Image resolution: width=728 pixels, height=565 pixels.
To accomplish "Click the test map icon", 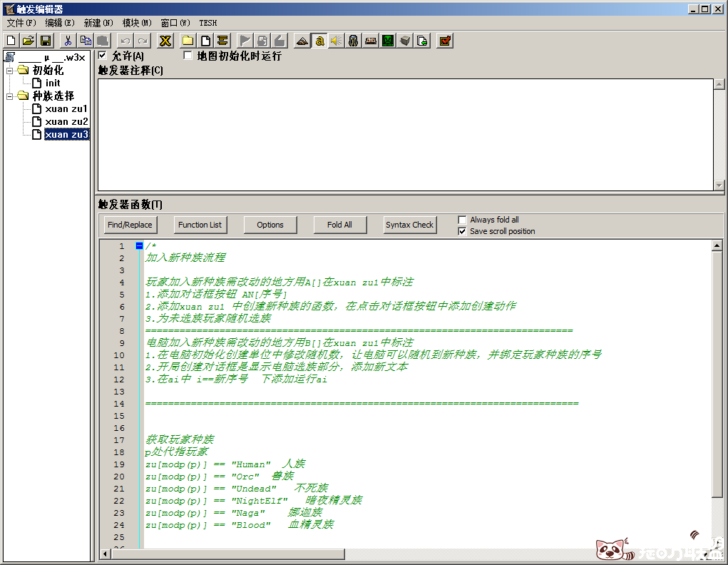I will point(445,41).
